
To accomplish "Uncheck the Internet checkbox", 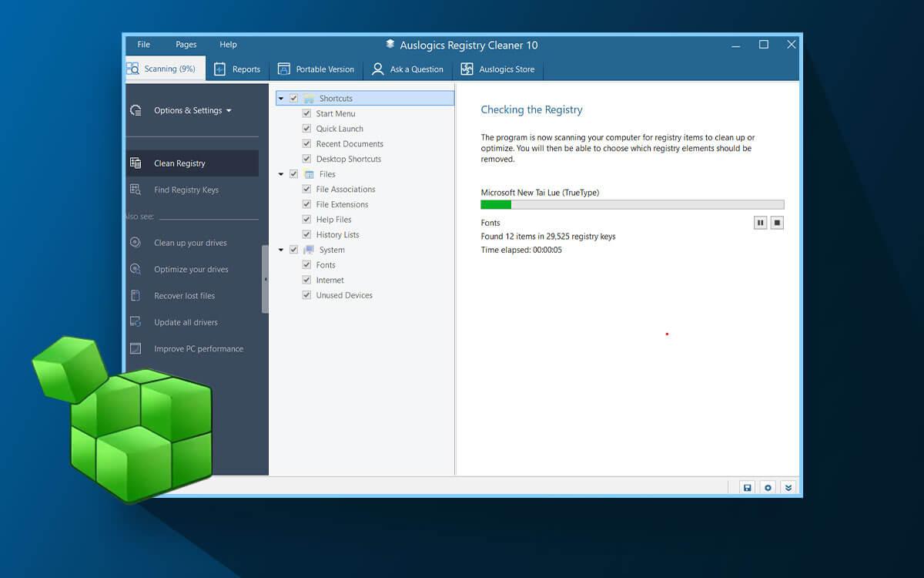I will pyautogui.click(x=307, y=280).
